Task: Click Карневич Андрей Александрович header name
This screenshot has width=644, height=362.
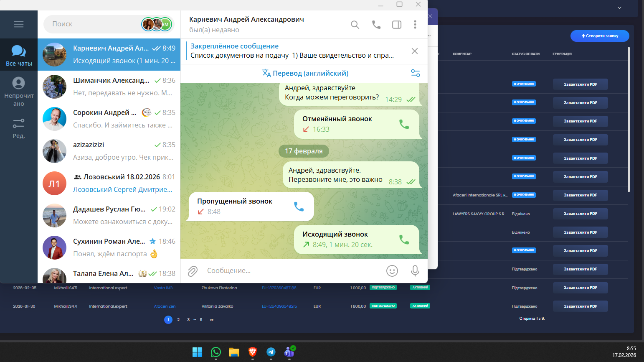Action: tap(246, 19)
